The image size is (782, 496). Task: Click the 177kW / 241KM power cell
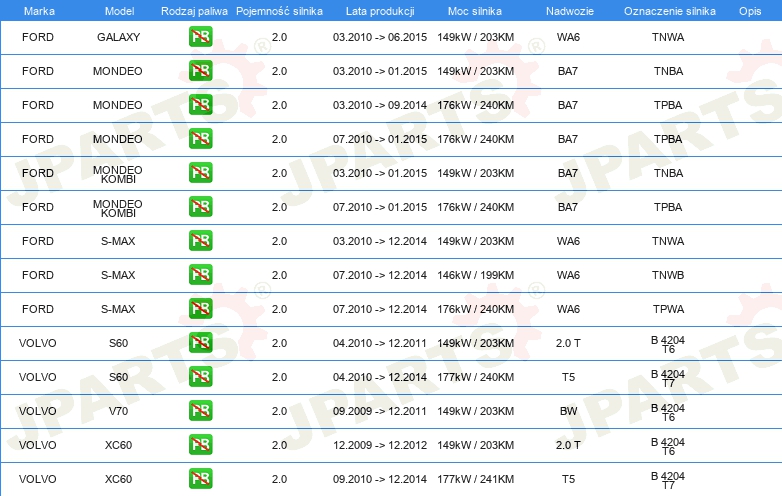pyautogui.click(x=475, y=479)
